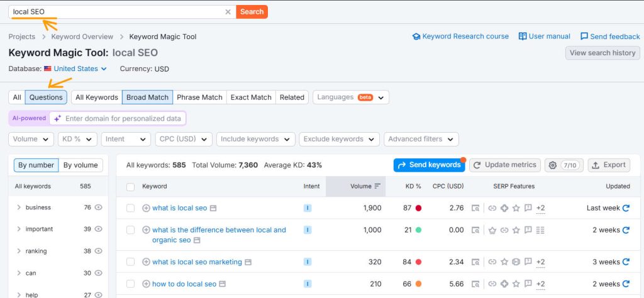Open the SERP icon next to what is local seo

point(213,208)
